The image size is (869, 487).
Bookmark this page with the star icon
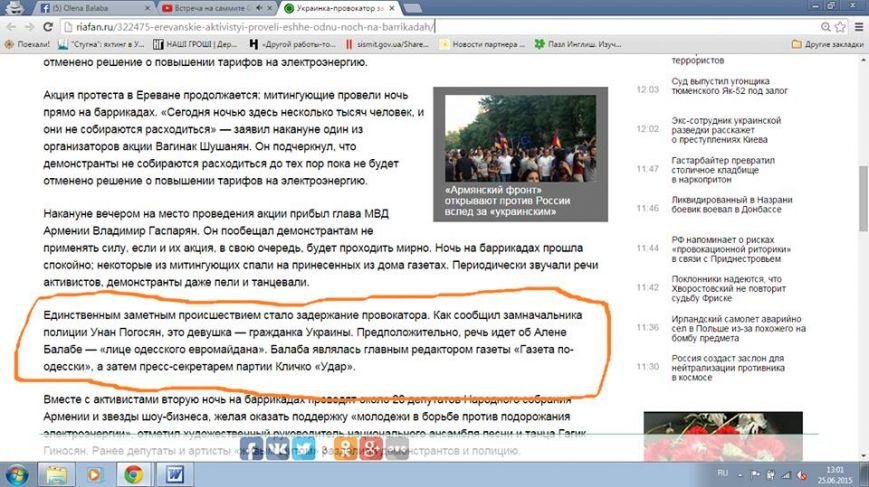[840, 27]
